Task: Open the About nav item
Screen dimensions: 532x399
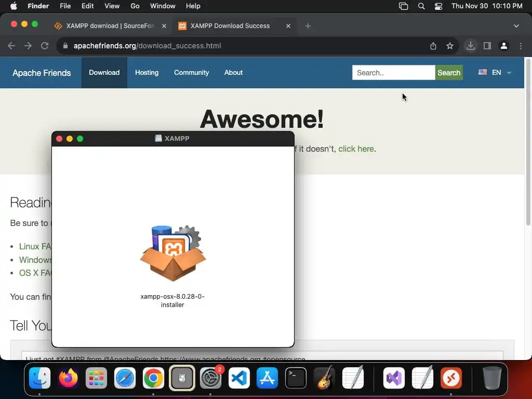Action: (x=233, y=73)
